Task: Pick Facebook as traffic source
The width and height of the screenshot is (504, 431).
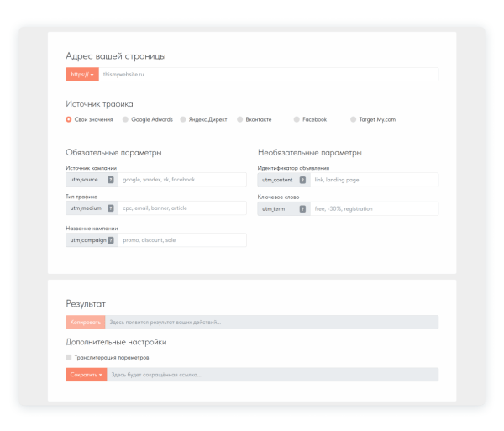Action: point(297,119)
